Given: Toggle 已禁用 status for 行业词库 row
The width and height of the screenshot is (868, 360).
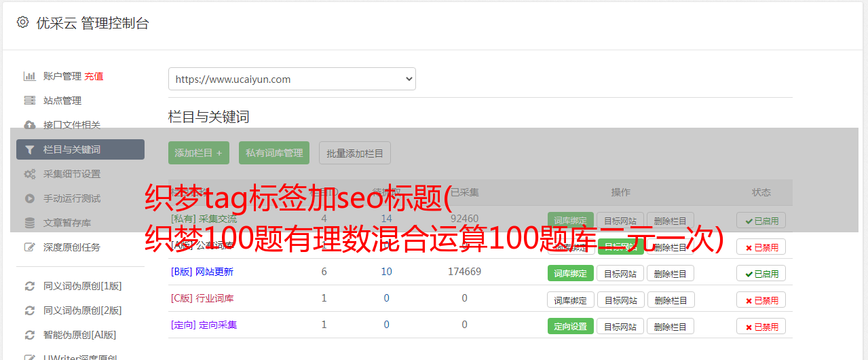Looking at the screenshot, I should [761, 300].
